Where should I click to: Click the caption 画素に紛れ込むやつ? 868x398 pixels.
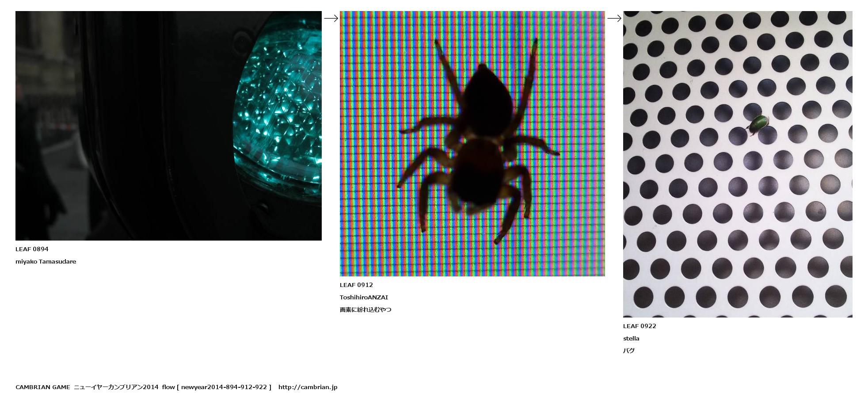(365, 310)
